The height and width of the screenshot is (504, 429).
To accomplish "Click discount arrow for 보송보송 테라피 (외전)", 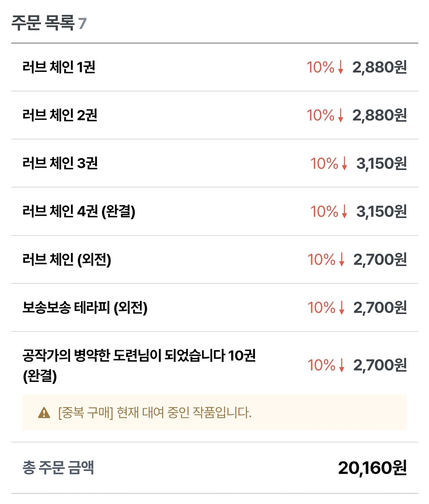I will pyautogui.click(x=341, y=308).
